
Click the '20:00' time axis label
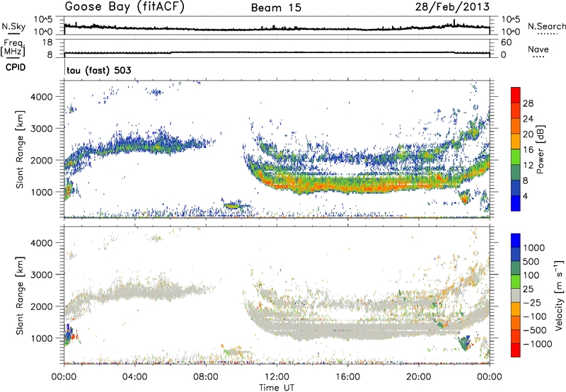[419, 377]
